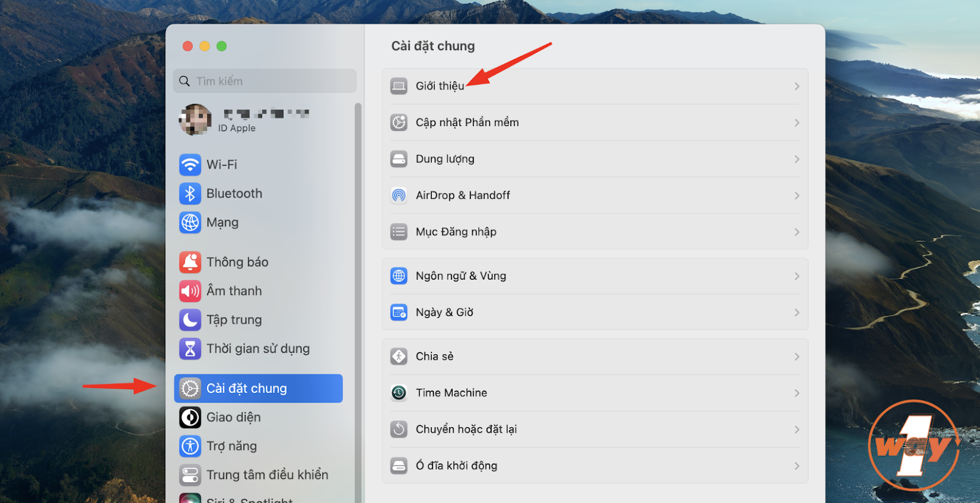This screenshot has height=503, width=980.
Task: Select the Tập trung moon icon
Action: [190, 320]
